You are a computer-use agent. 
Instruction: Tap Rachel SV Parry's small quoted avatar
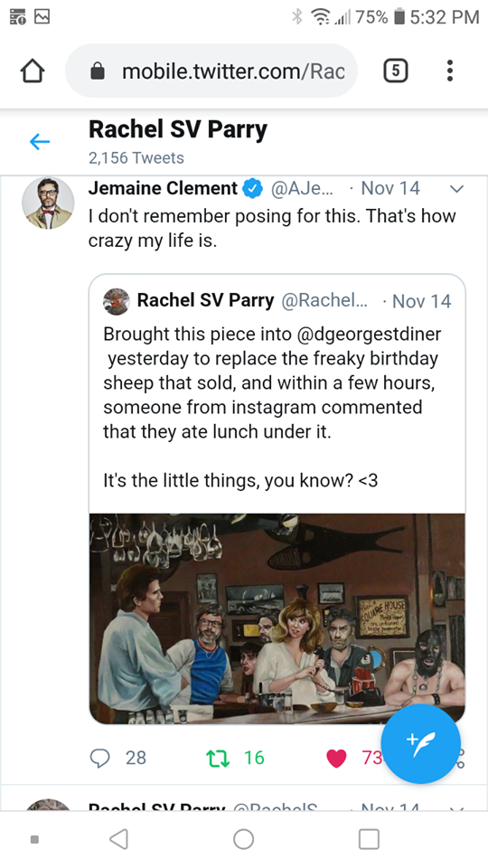pyautogui.click(x=117, y=301)
